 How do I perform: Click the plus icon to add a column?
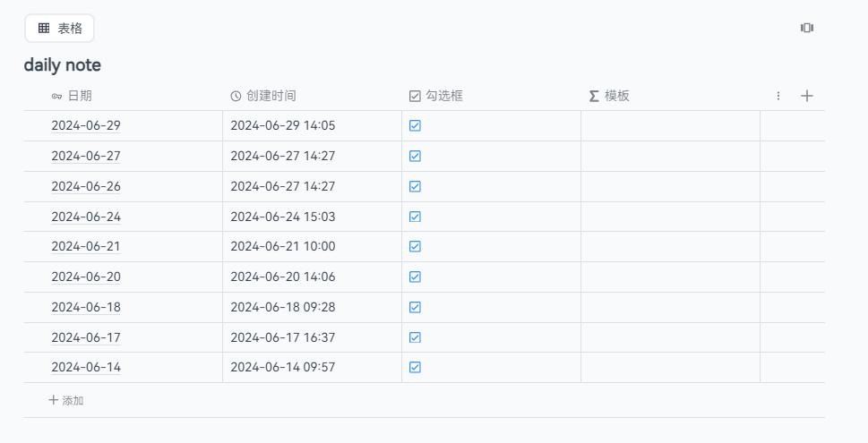[x=806, y=96]
